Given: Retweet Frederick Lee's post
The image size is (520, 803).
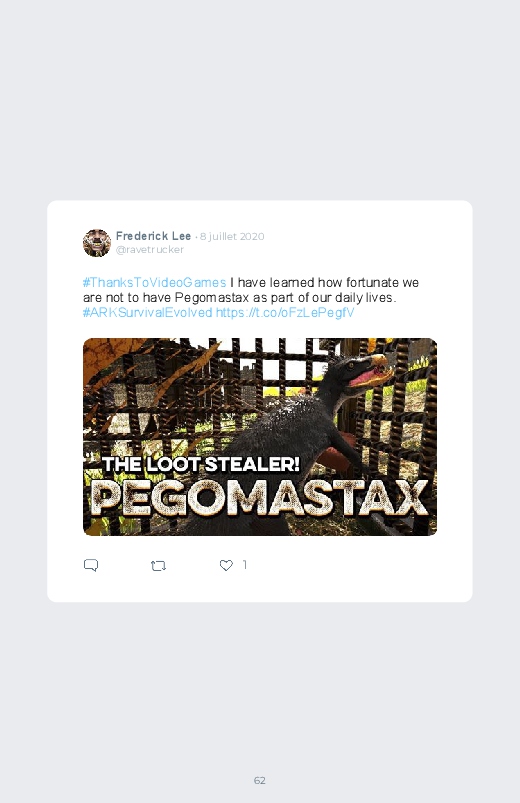Looking at the screenshot, I should [x=158, y=565].
